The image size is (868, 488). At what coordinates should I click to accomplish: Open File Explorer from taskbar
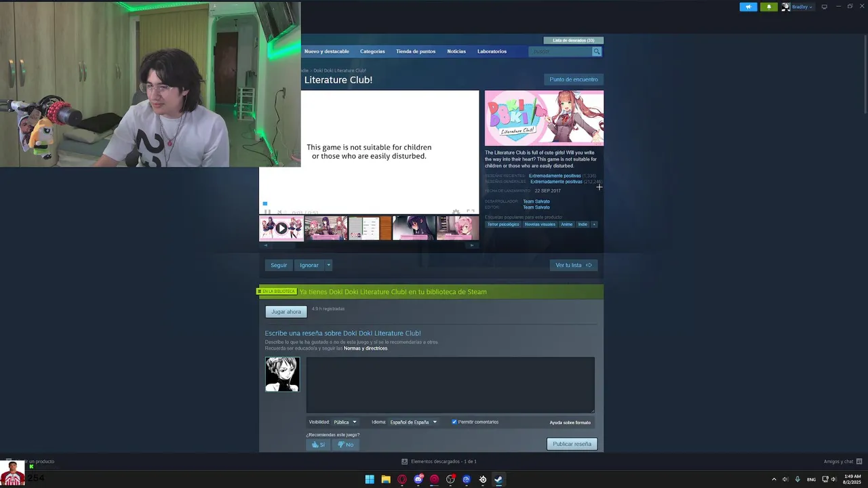click(x=386, y=479)
